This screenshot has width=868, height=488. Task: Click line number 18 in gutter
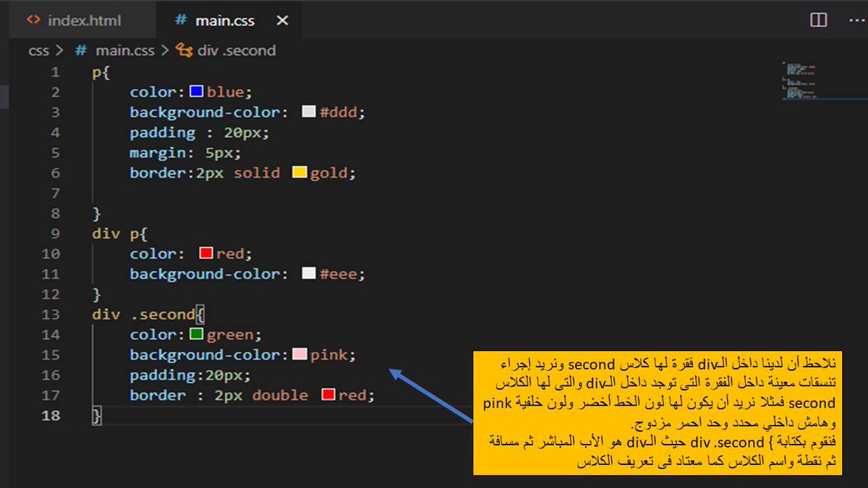pos(51,416)
